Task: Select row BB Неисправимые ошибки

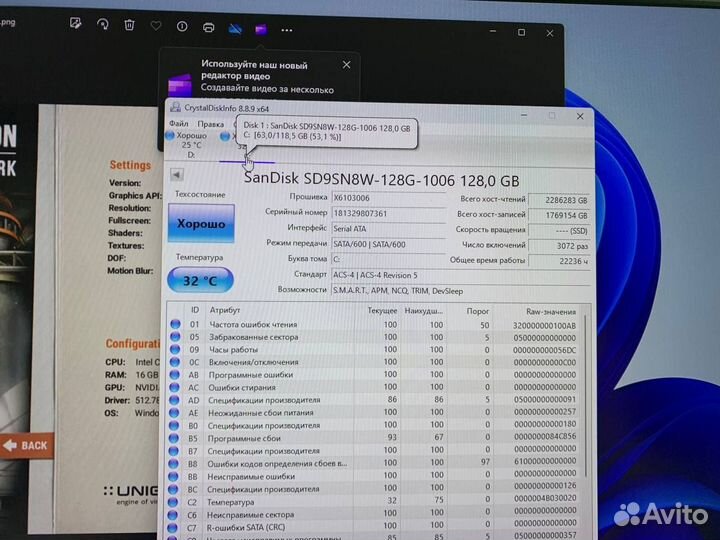Action: (374, 476)
